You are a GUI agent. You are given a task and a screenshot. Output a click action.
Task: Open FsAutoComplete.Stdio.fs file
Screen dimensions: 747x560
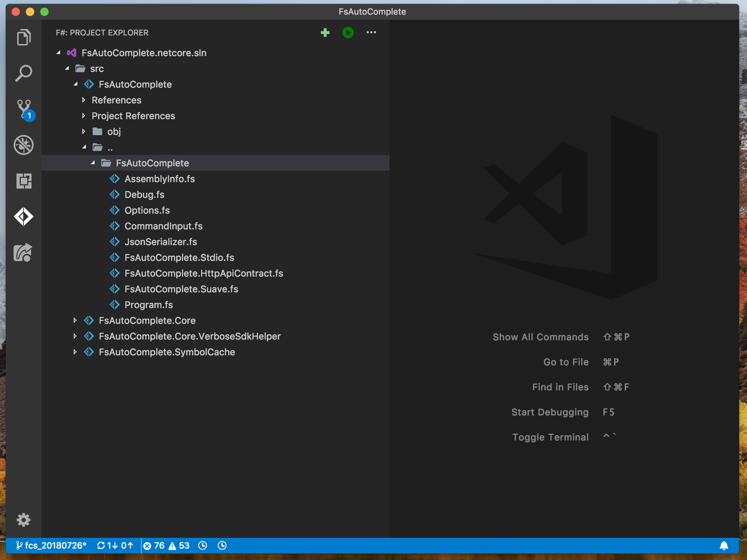point(179,258)
